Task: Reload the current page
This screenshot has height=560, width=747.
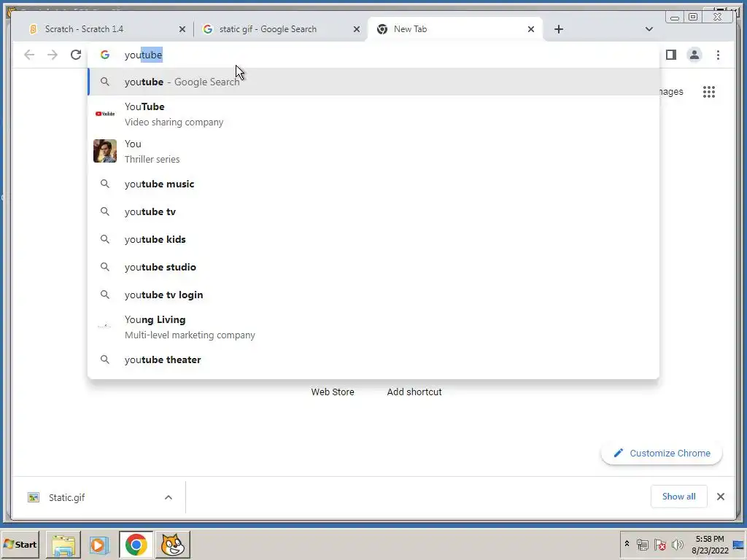Action: [x=76, y=55]
